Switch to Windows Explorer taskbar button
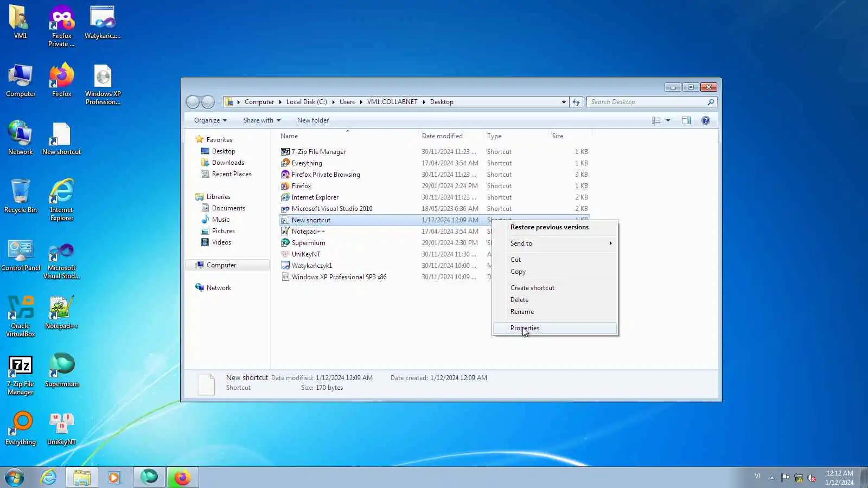 (82, 477)
